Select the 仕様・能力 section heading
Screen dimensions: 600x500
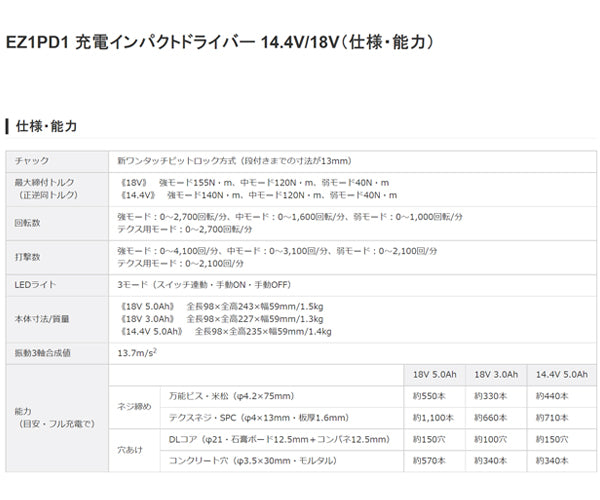(46, 126)
